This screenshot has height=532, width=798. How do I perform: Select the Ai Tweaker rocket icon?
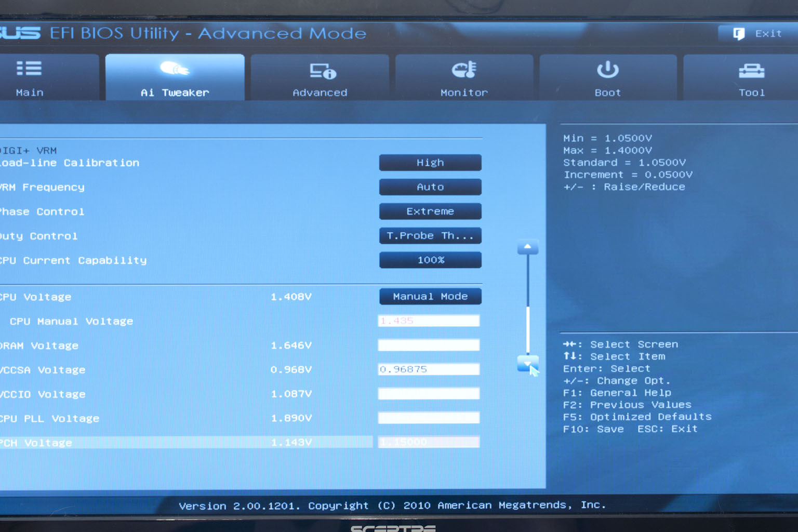pos(175,68)
